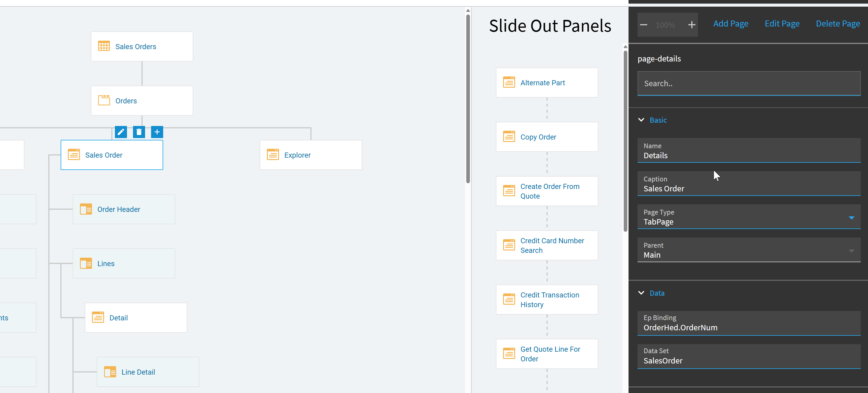The height and width of the screenshot is (393, 868).
Task: Open the Page Type dropdown
Action: 851,218
